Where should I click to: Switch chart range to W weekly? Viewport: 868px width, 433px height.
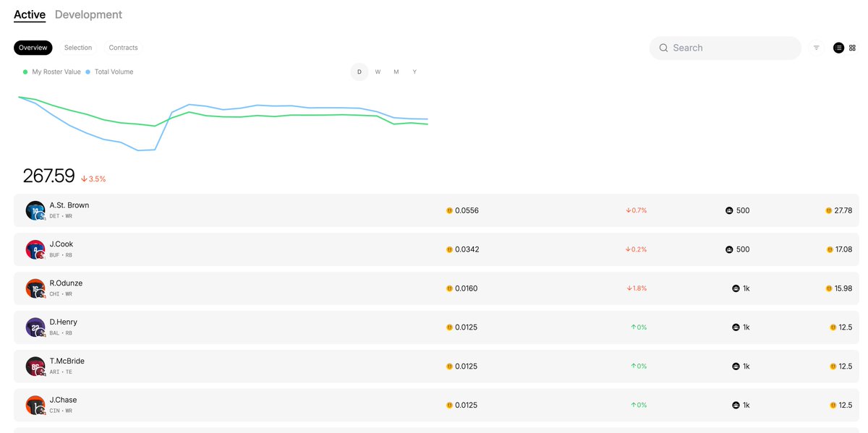pyautogui.click(x=378, y=72)
